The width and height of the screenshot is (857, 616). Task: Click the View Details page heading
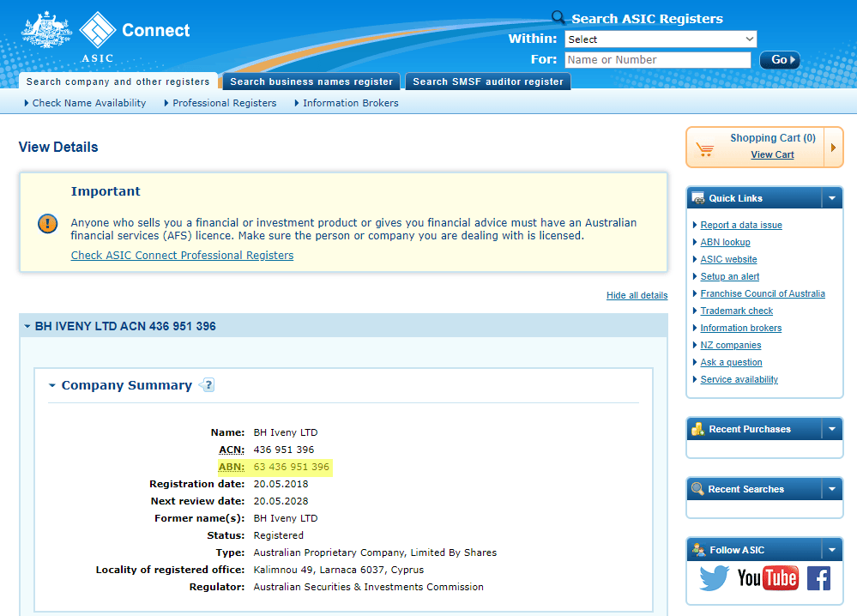point(58,147)
